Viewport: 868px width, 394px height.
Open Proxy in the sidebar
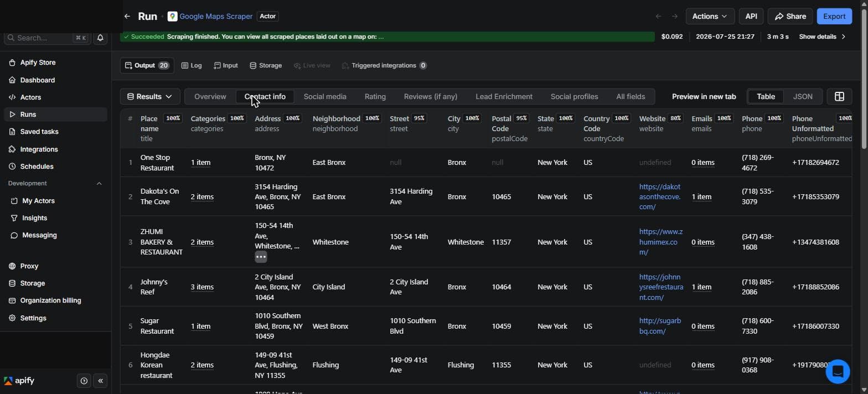[29, 266]
